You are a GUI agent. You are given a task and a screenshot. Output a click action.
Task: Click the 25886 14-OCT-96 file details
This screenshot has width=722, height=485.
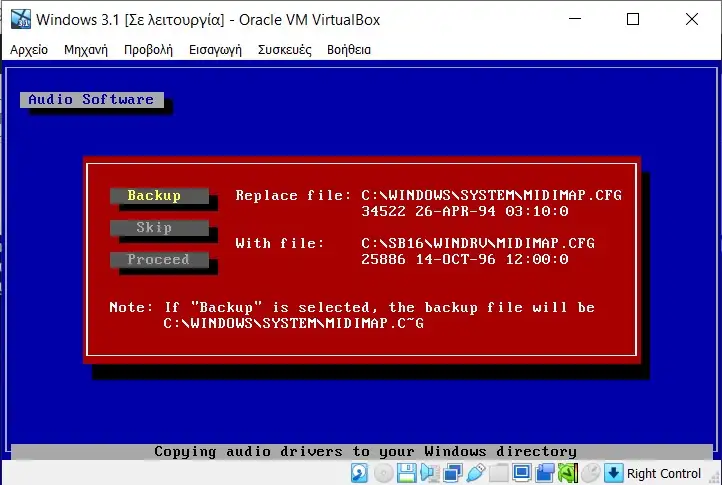pyautogui.click(x=465, y=259)
